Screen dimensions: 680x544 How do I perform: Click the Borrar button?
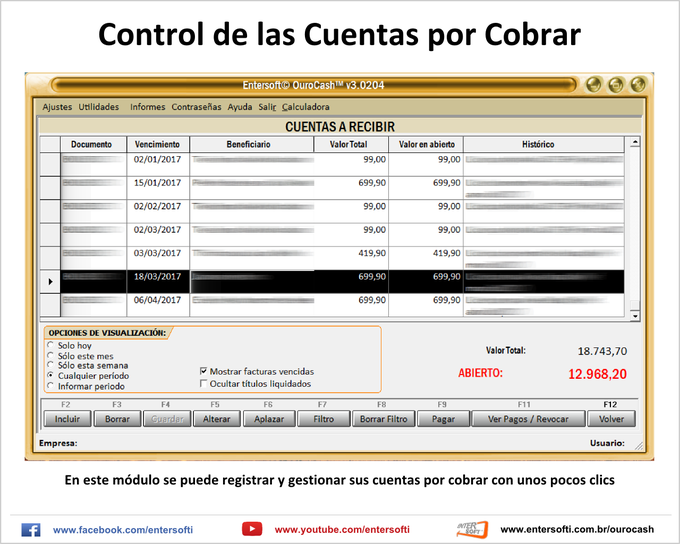pos(117,419)
